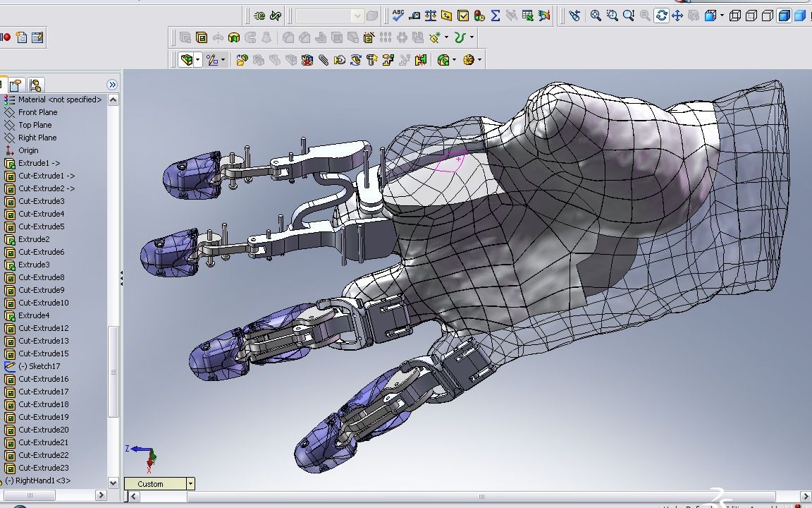The height and width of the screenshot is (508, 812).
Task: Expand the panel with the double-chevron button
Action: pos(112,85)
